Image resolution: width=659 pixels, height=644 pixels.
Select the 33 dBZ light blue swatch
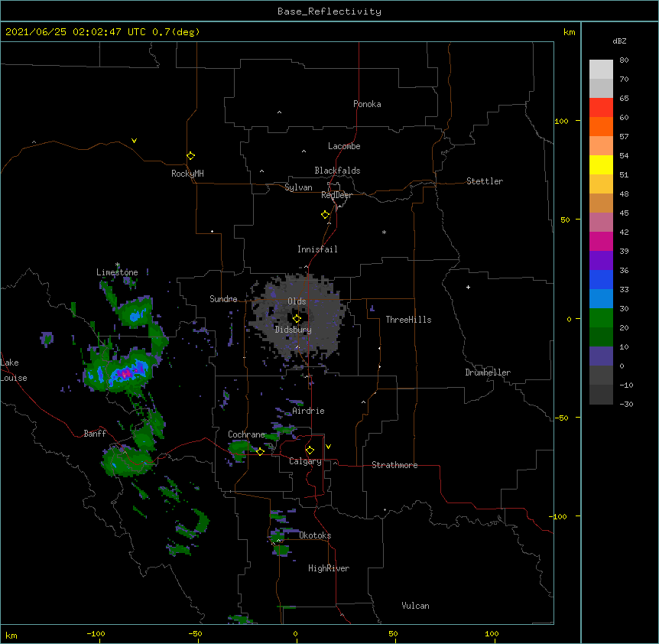tap(601, 298)
